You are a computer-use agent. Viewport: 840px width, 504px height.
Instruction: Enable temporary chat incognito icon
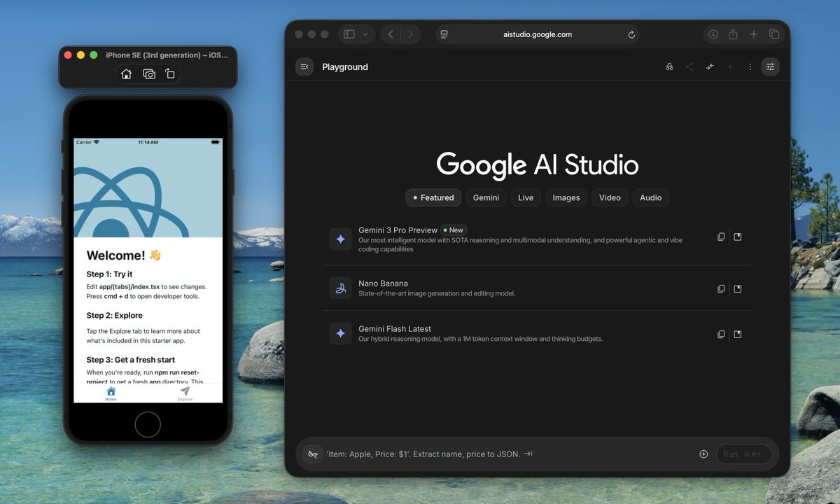pos(669,66)
